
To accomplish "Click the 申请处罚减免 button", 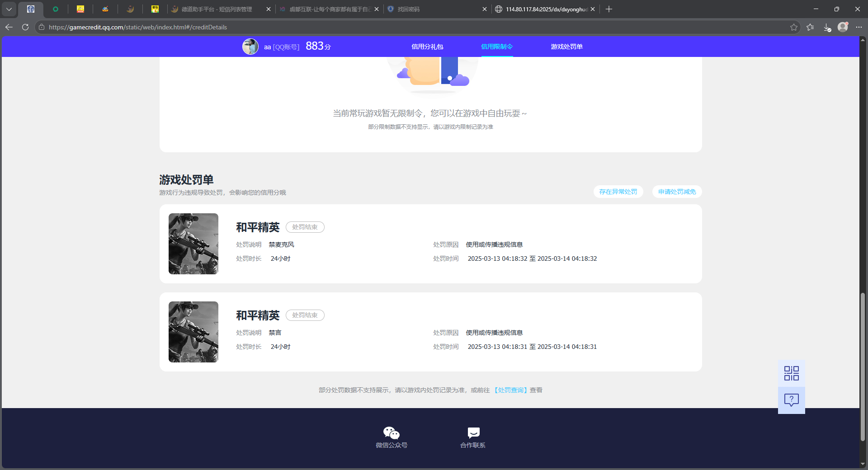I will click(676, 191).
